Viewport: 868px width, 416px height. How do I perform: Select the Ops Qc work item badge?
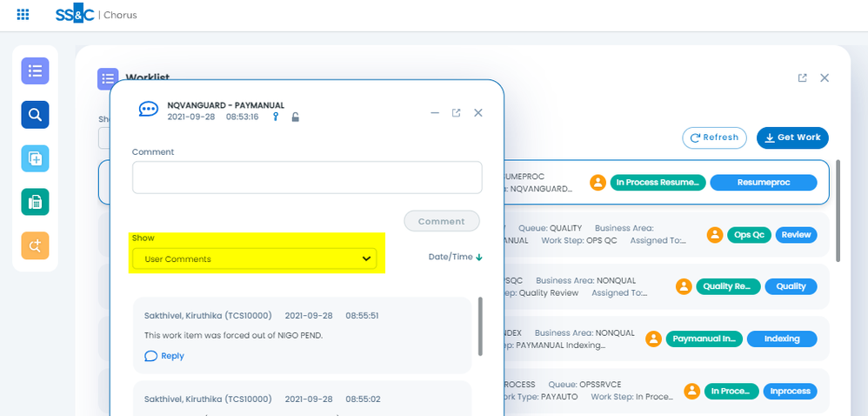pyautogui.click(x=749, y=235)
